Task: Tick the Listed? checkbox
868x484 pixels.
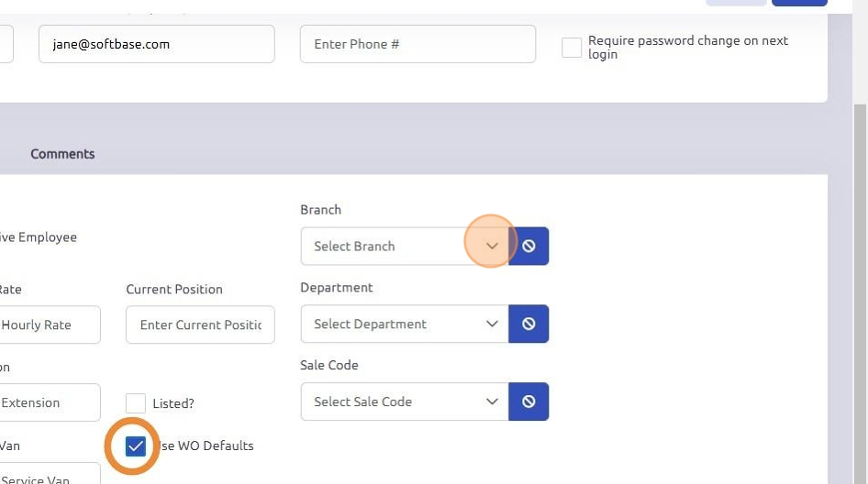Action: coord(136,403)
